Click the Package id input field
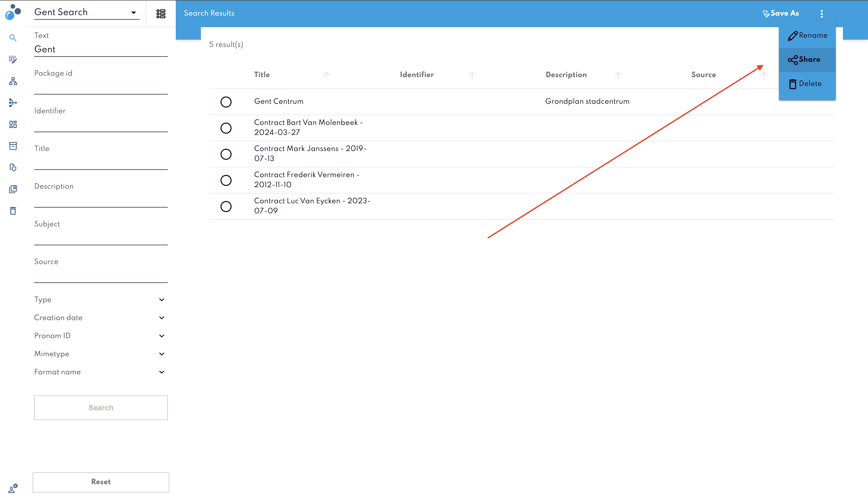This screenshot has height=499, width=868. point(101,87)
